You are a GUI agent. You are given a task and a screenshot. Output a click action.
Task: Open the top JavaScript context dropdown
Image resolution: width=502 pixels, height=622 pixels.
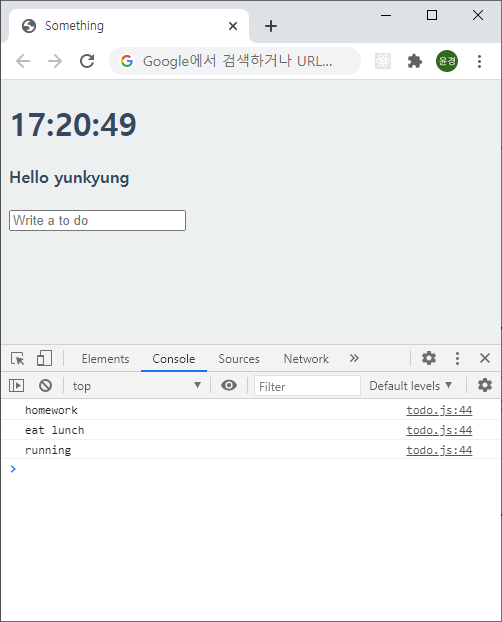137,386
